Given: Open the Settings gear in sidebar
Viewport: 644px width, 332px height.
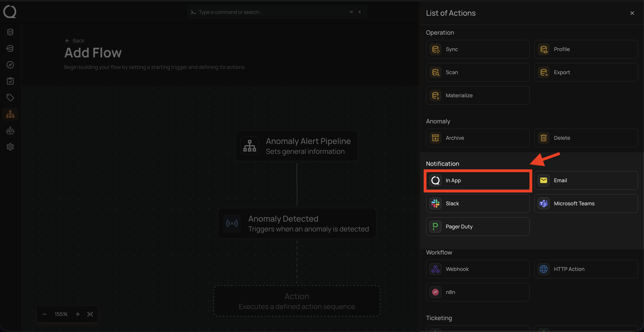Looking at the screenshot, I should coord(10,147).
